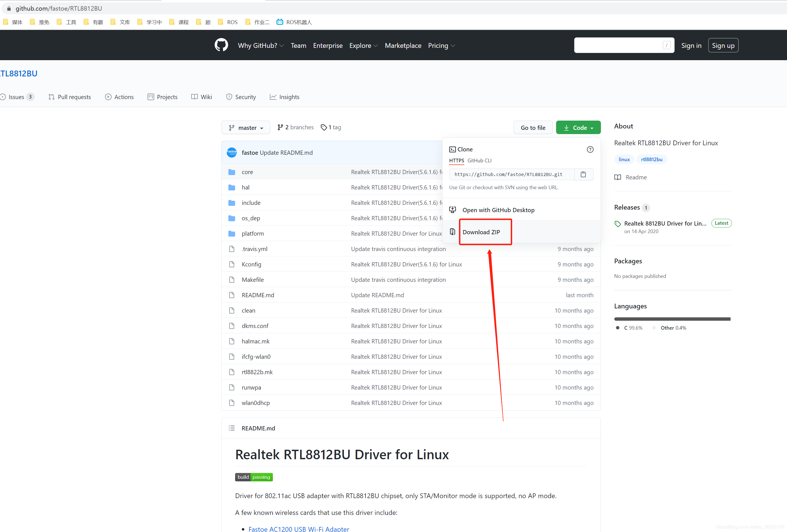The height and width of the screenshot is (532, 787).
Task: Open the Insights repository tab
Action: click(x=284, y=97)
